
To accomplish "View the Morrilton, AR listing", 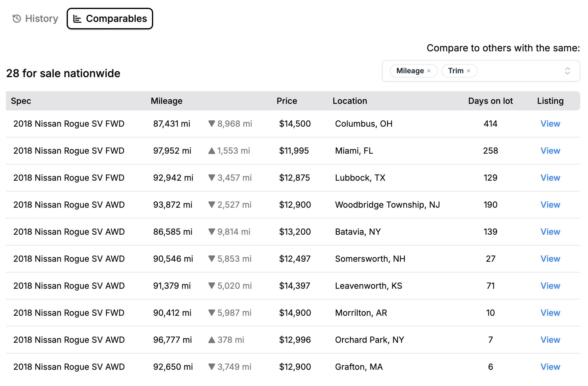I will click(550, 313).
